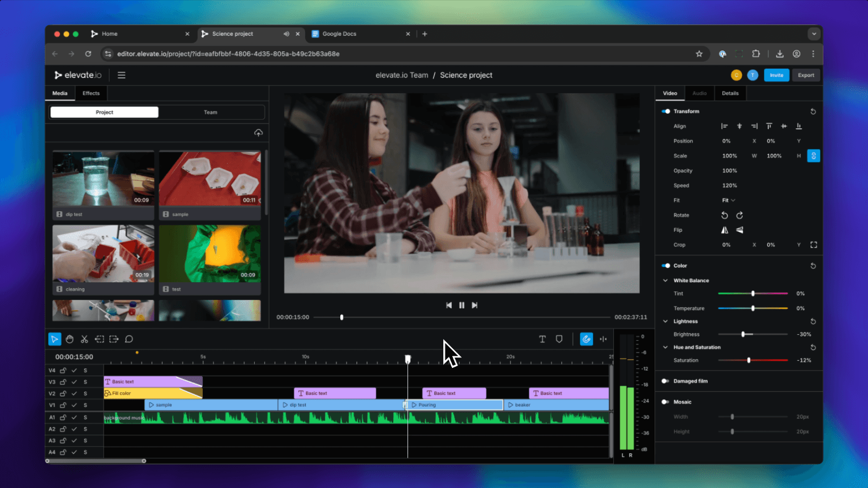Collapse the Lightness section
The image size is (868, 488).
click(665, 321)
